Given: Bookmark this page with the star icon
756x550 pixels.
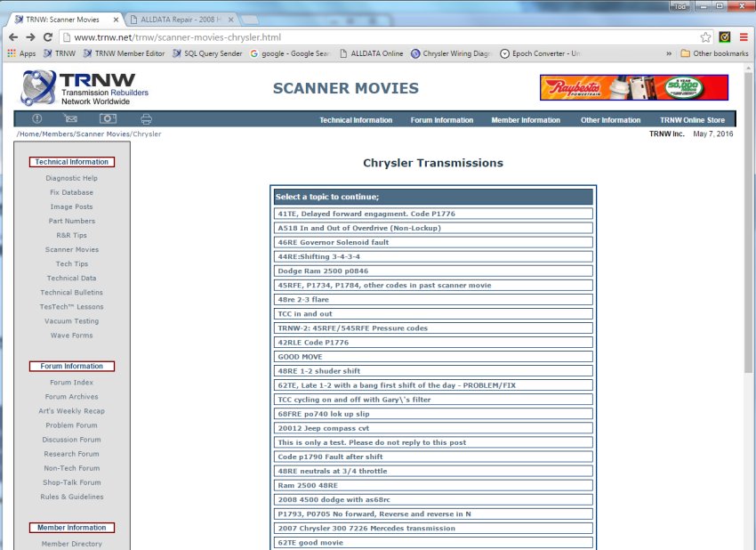Looking at the screenshot, I should (705, 37).
